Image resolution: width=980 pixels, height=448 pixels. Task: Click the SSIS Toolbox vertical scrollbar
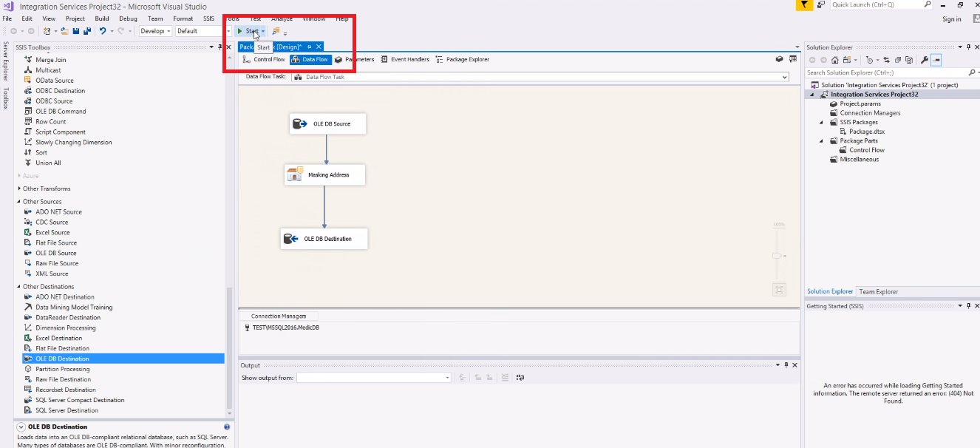pyautogui.click(x=230, y=347)
